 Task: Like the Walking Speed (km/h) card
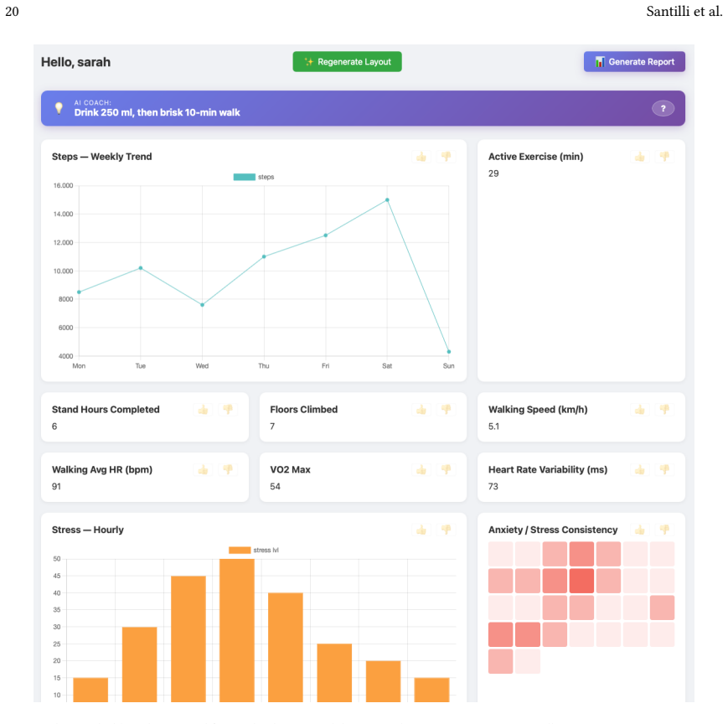point(640,410)
